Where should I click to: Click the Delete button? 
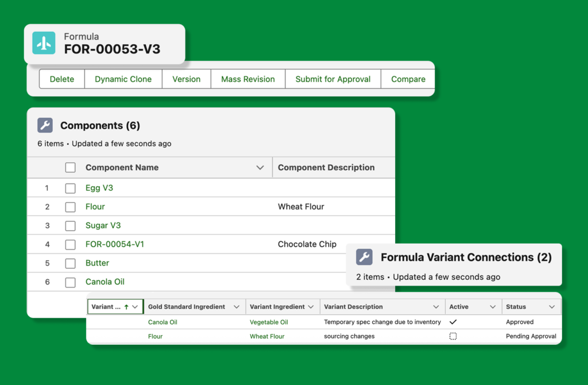[x=62, y=79]
